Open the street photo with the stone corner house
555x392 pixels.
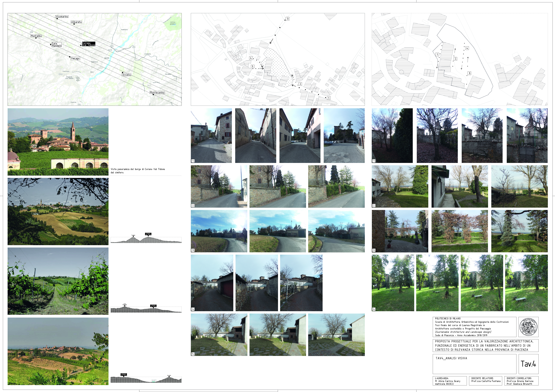[x=211, y=136]
